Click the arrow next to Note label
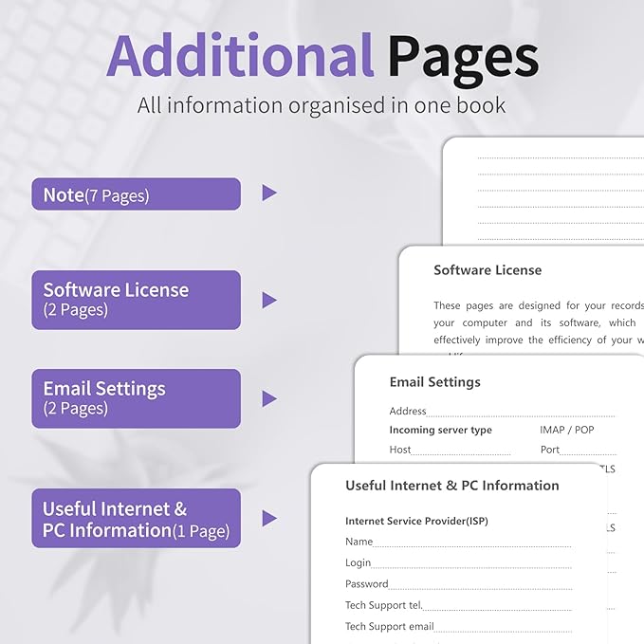This screenshot has height=644, width=644. pyautogui.click(x=269, y=193)
